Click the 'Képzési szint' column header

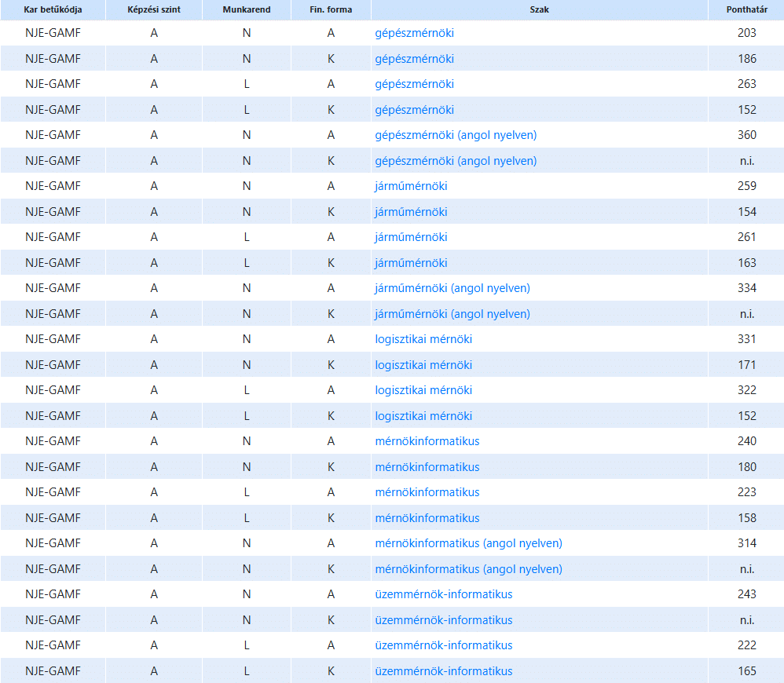point(154,10)
